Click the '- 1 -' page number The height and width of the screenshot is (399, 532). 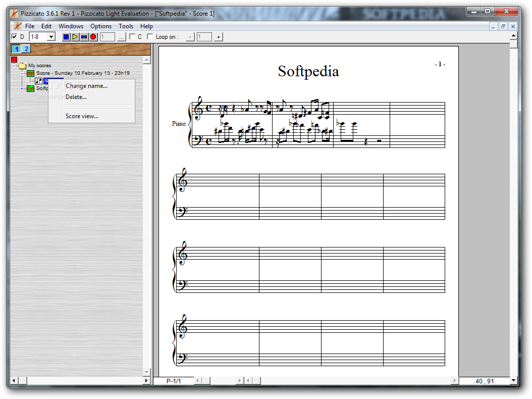[x=440, y=64]
